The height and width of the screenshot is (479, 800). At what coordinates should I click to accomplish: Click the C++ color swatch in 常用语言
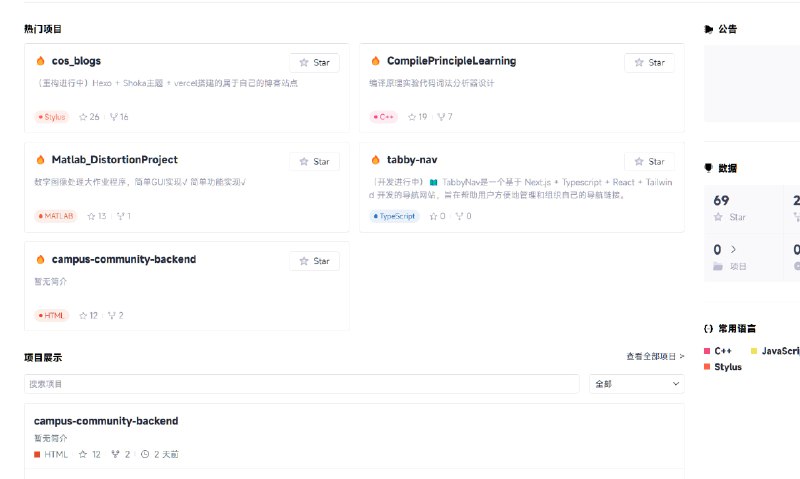pos(707,351)
